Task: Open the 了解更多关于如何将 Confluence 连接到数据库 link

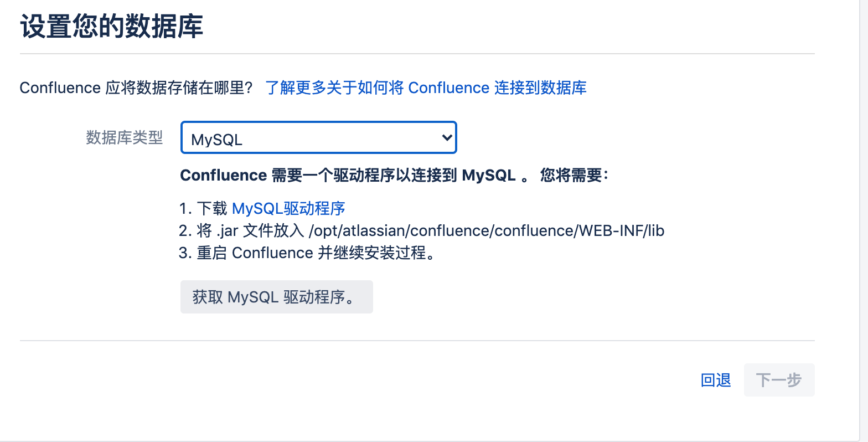Action: (x=426, y=88)
